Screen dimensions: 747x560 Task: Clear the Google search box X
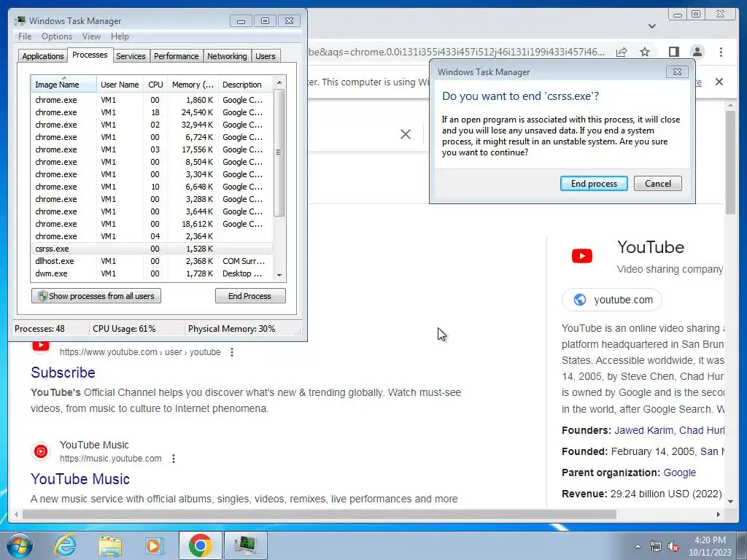coord(406,134)
